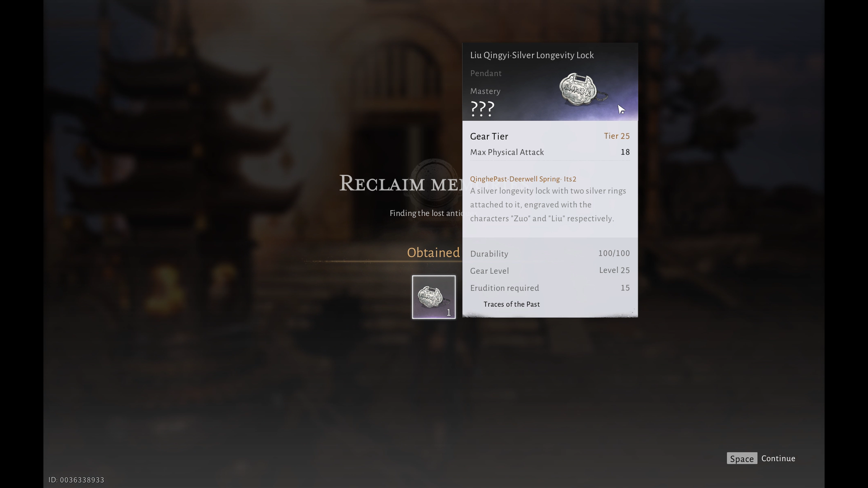Screen dimensions: 868x488
Task: Click the Erudition required row
Action: point(550,288)
